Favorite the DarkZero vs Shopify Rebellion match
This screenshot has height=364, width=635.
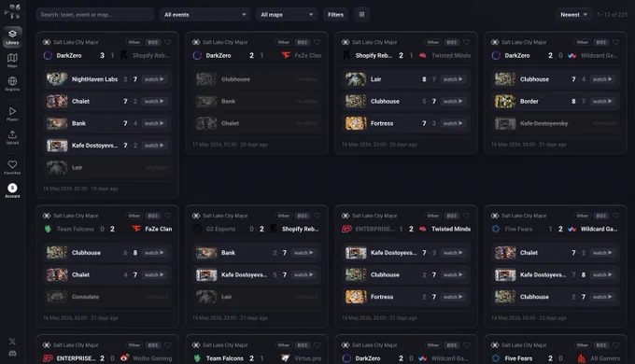[x=168, y=42]
